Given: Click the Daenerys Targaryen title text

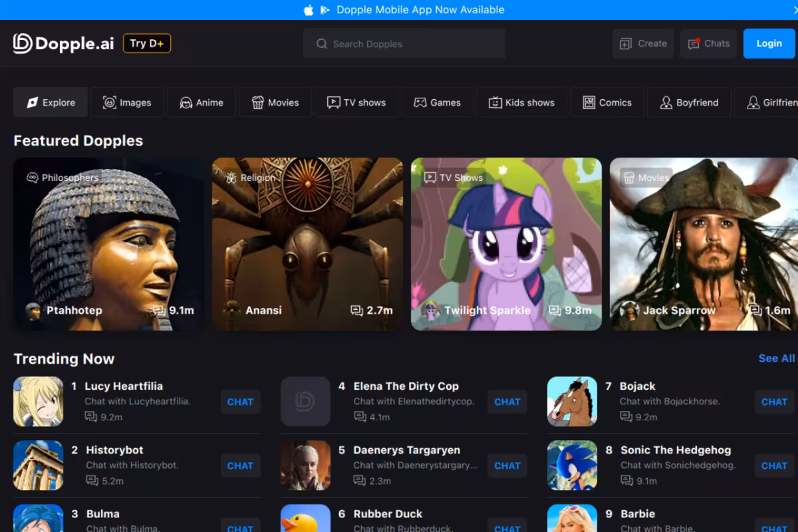Looking at the screenshot, I should tap(407, 450).
